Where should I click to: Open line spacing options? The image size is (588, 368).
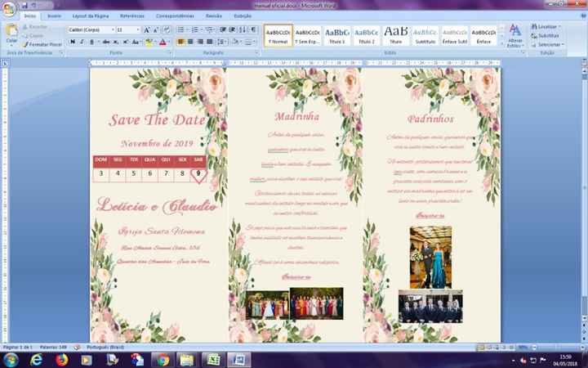(x=221, y=42)
